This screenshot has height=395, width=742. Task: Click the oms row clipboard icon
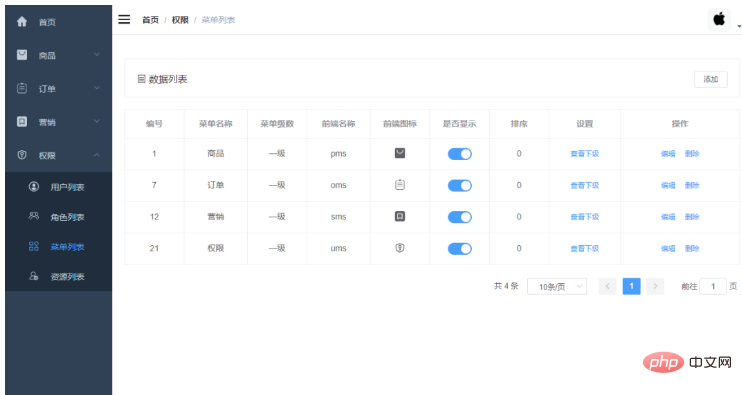pos(400,185)
